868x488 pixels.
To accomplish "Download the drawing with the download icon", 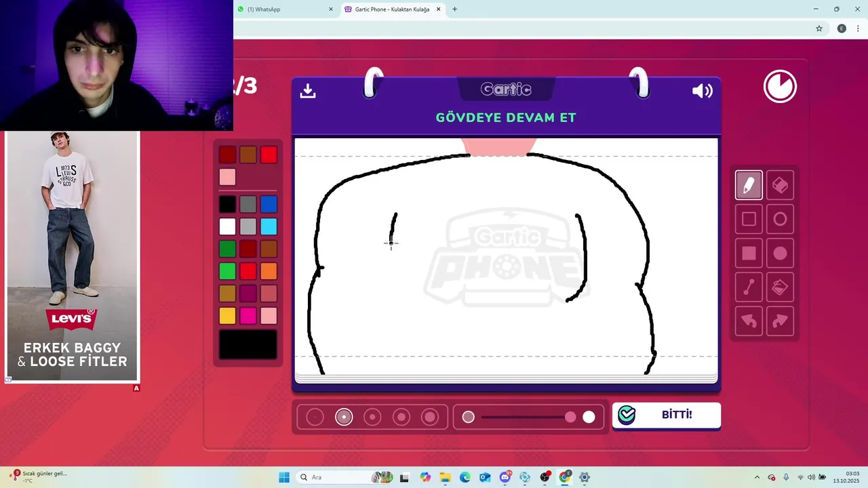I will (308, 91).
